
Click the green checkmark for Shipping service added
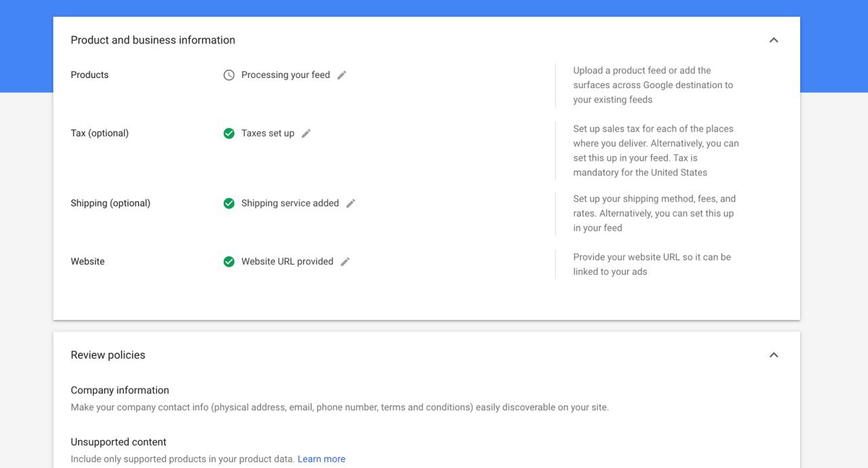229,203
